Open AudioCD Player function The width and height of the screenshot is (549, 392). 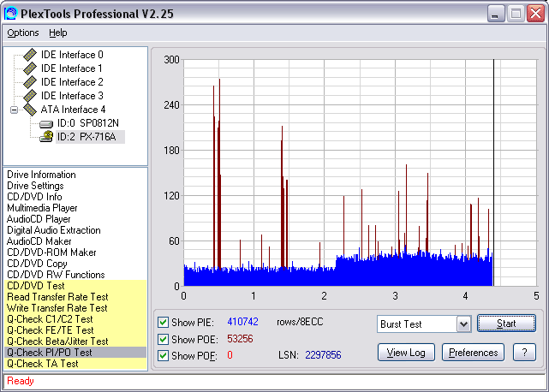point(39,219)
